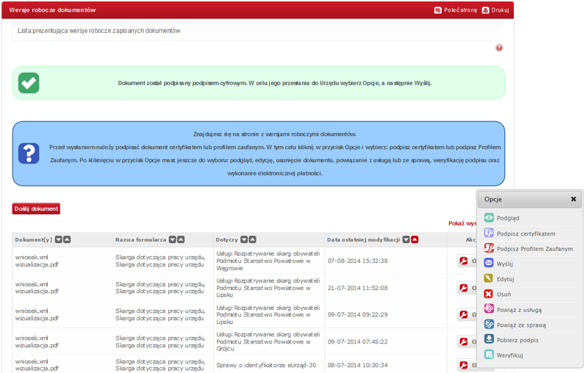Click the Drukuj print link

coord(495,10)
